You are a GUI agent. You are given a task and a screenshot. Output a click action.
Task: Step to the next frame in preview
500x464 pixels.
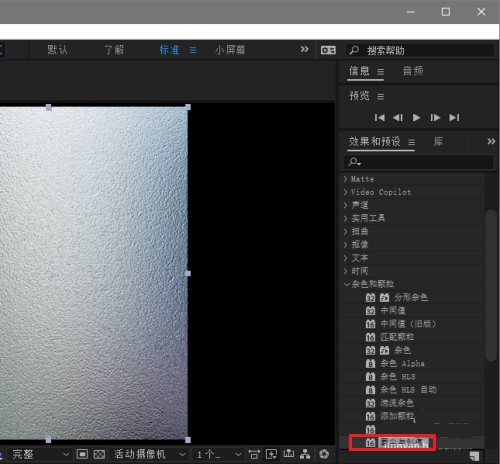pyautogui.click(x=435, y=118)
